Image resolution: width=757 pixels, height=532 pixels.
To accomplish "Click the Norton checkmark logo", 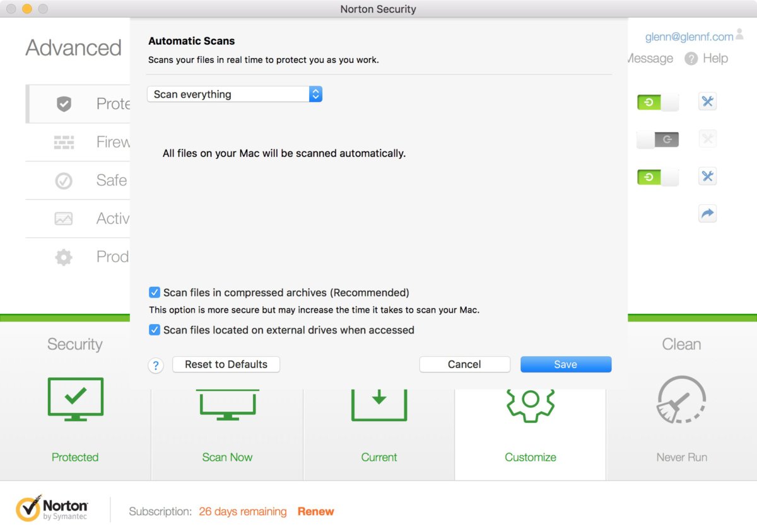I will pyautogui.click(x=29, y=509).
